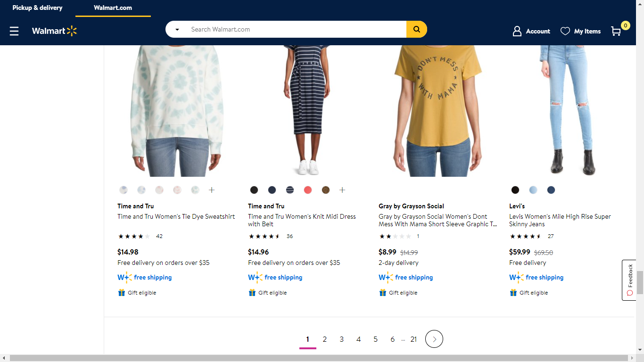Viewport: 644px width, 362px height.
Task: Click striped midi dress product image
Action: click(x=307, y=111)
